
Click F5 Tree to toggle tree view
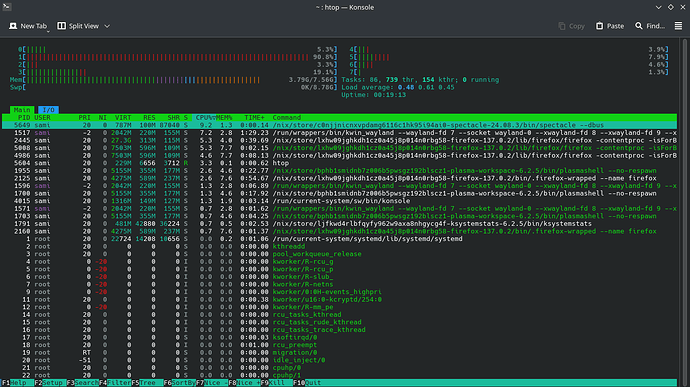[147, 383]
